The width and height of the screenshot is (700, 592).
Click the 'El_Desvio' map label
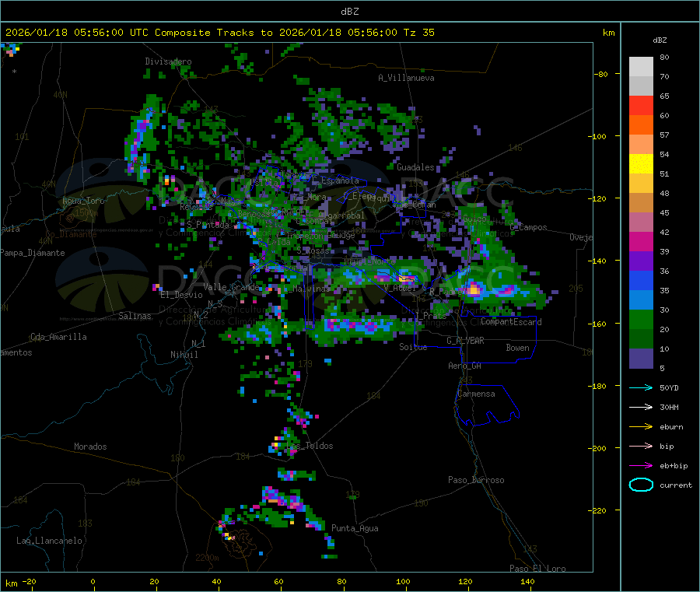[x=181, y=295]
